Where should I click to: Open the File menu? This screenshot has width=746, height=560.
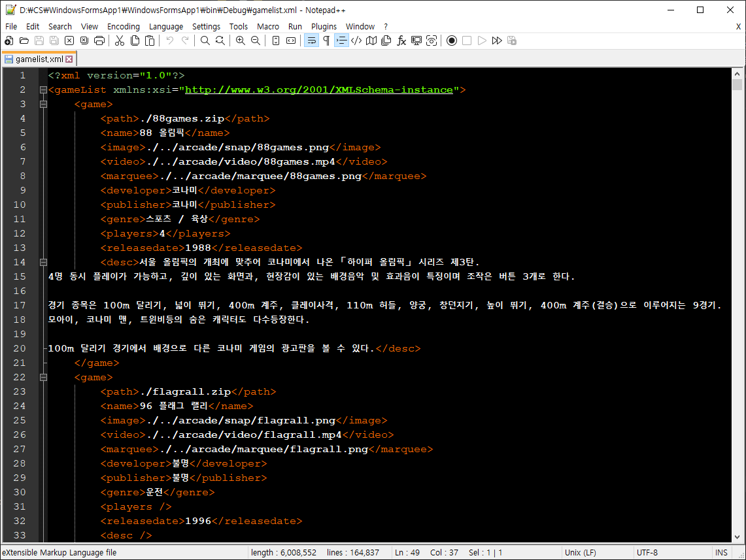coord(11,27)
